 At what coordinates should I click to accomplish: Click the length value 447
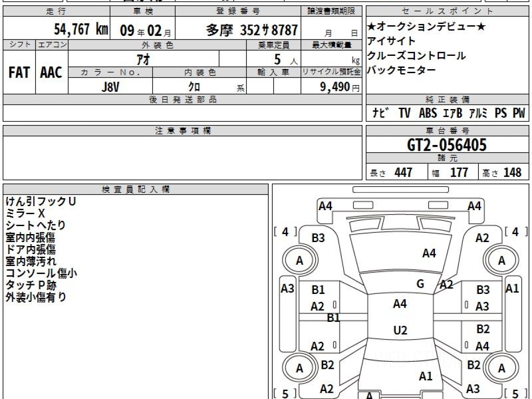pos(403,172)
